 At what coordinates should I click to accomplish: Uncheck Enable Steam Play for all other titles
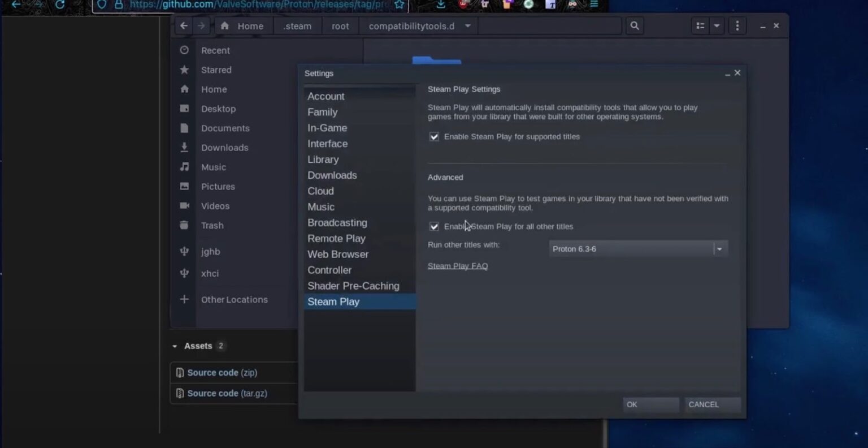pyautogui.click(x=434, y=226)
